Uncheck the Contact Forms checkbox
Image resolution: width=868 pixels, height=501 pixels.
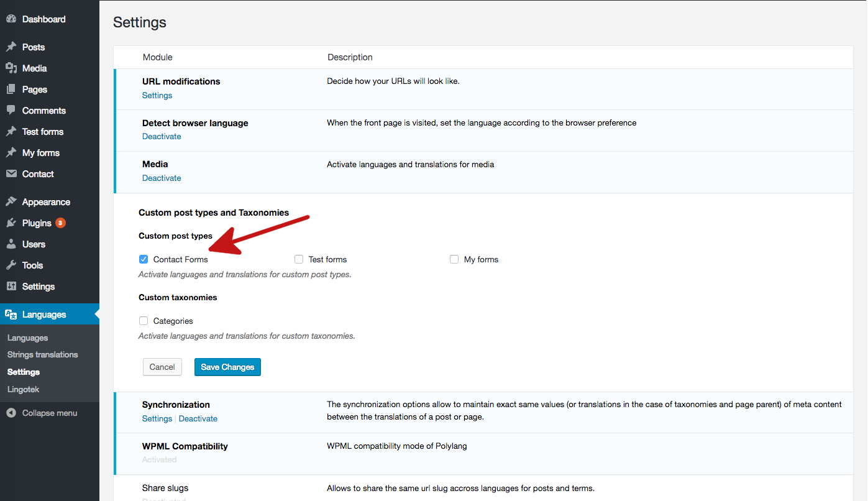pos(144,259)
